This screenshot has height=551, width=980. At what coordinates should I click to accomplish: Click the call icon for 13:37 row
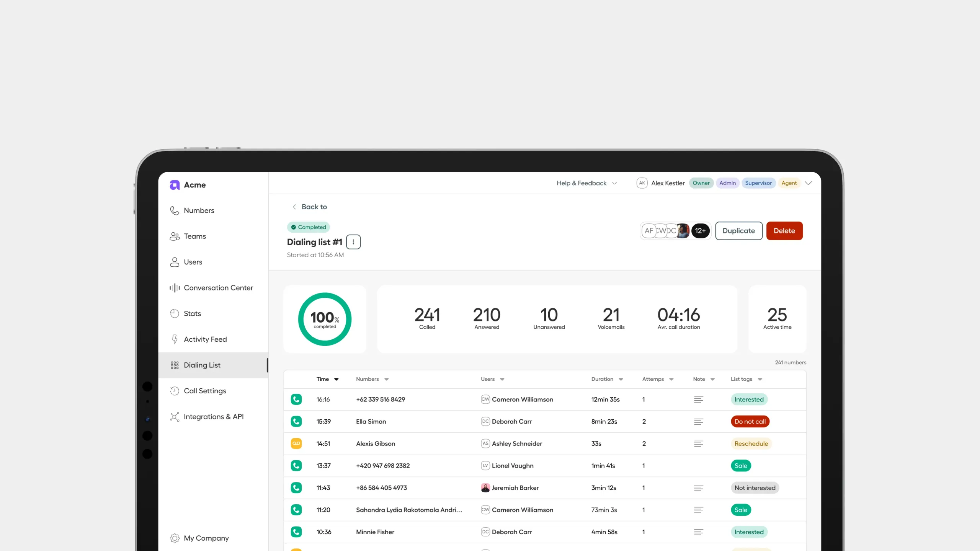296,466
